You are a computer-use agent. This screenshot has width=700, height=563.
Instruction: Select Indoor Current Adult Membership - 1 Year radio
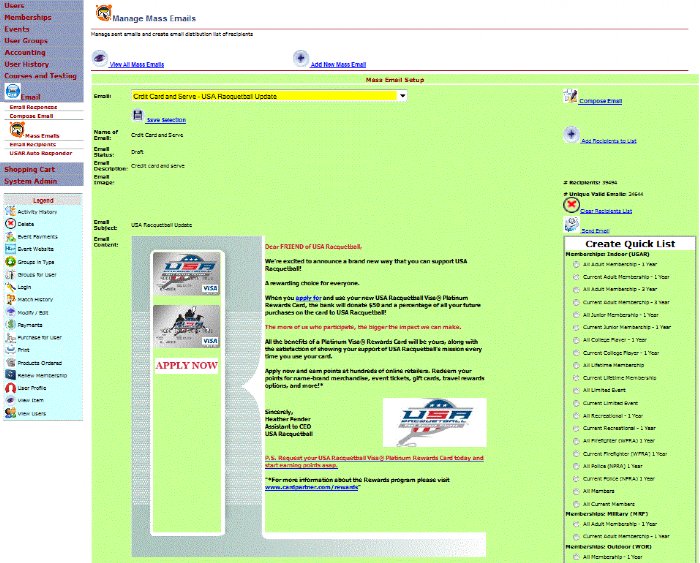pos(576,277)
